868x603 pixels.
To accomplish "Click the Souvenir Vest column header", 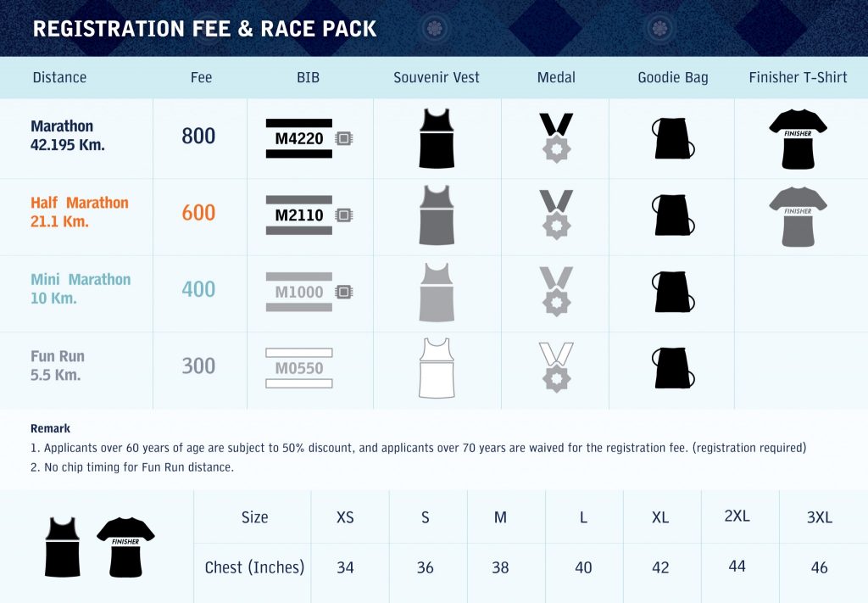I will click(x=437, y=77).
